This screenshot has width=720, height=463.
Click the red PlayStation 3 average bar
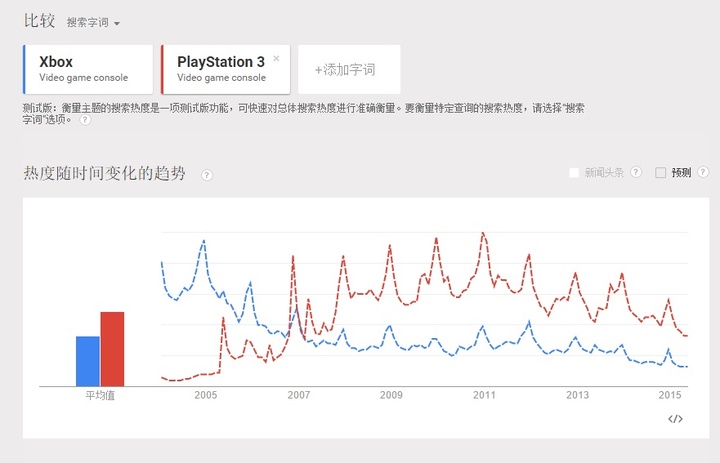point(112,348)
